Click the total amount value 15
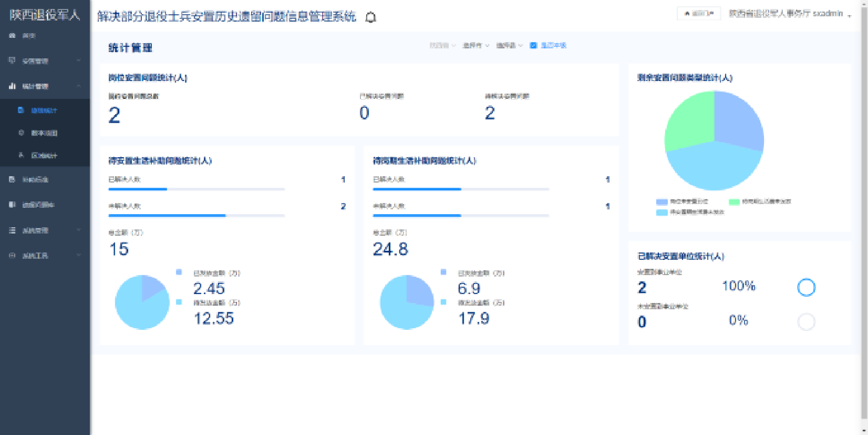This screenshot has width=868, height=435. click(119, 249)
